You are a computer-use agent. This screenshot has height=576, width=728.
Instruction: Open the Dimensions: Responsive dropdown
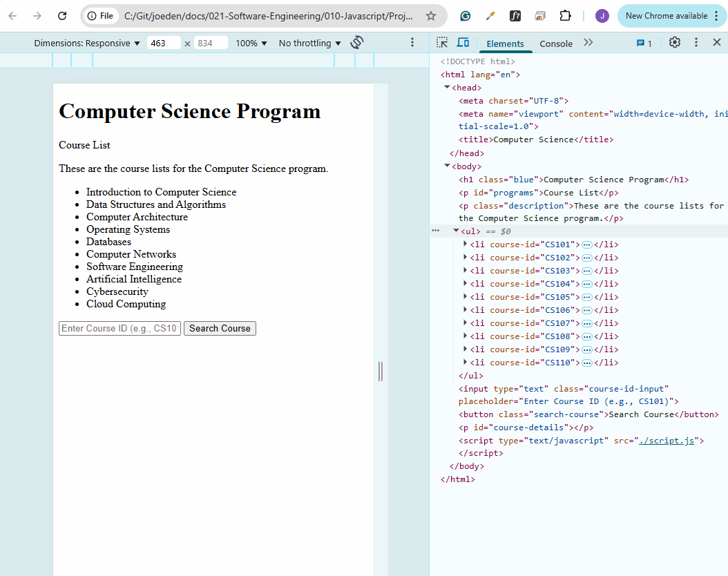click(87, 43)
